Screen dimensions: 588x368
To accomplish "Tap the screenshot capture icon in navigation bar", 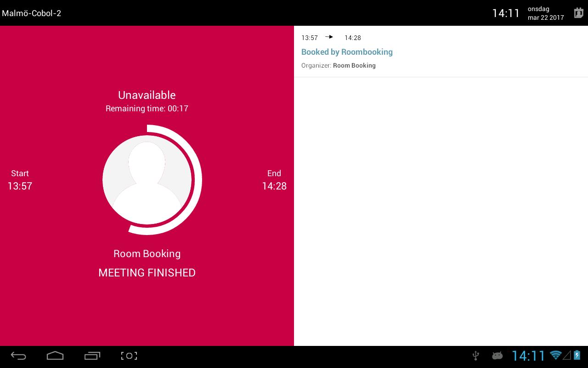I will click(129, 356).
